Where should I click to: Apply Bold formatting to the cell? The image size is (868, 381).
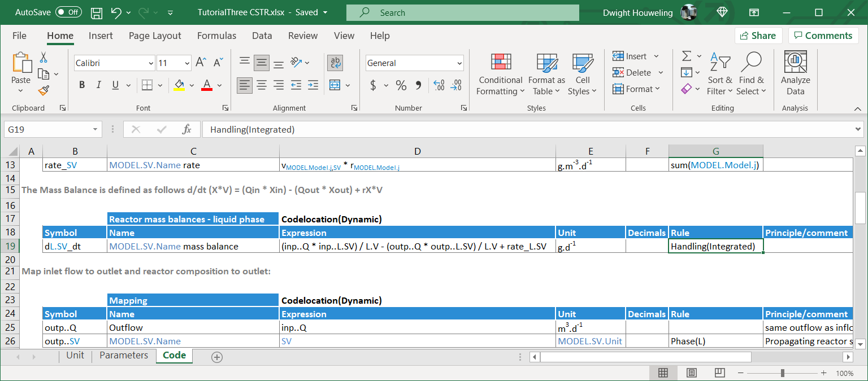pyautogui.click(x=82, y=85)
